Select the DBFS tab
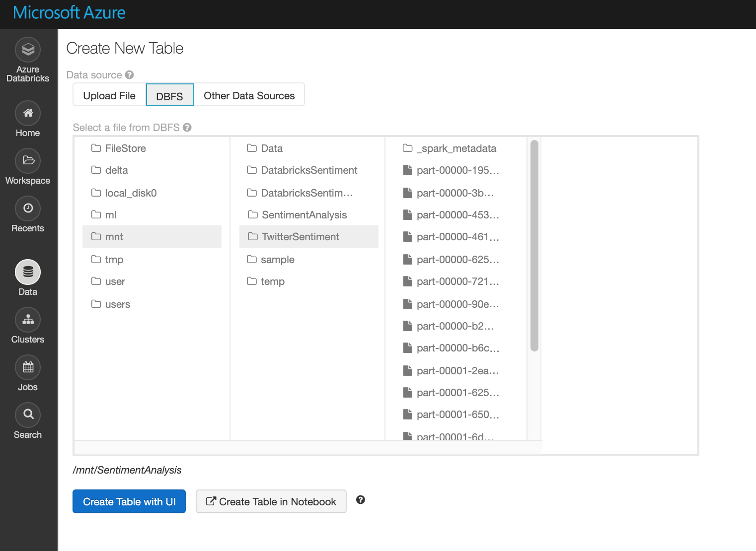Image resolution: width=756 pixels, height=551 pixels. click(169, 96)
